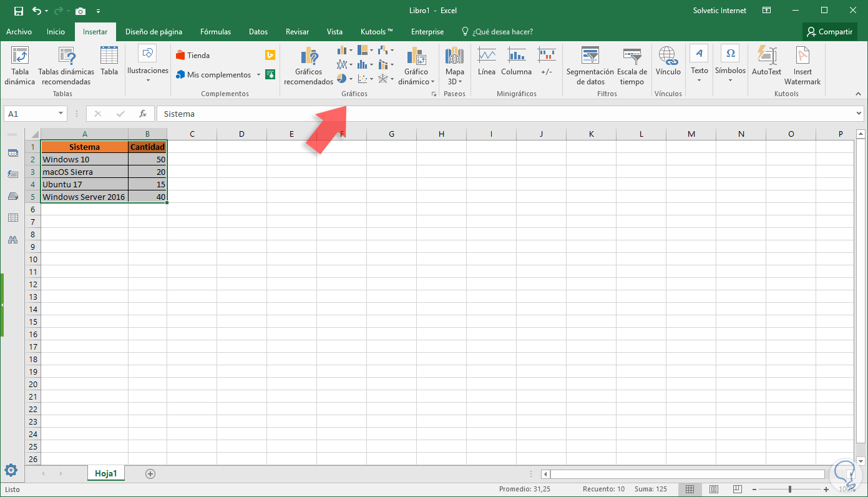Click the camera icon in Quick Access Toolbar
Screen dimensions: 868x497
click(80, 11)
